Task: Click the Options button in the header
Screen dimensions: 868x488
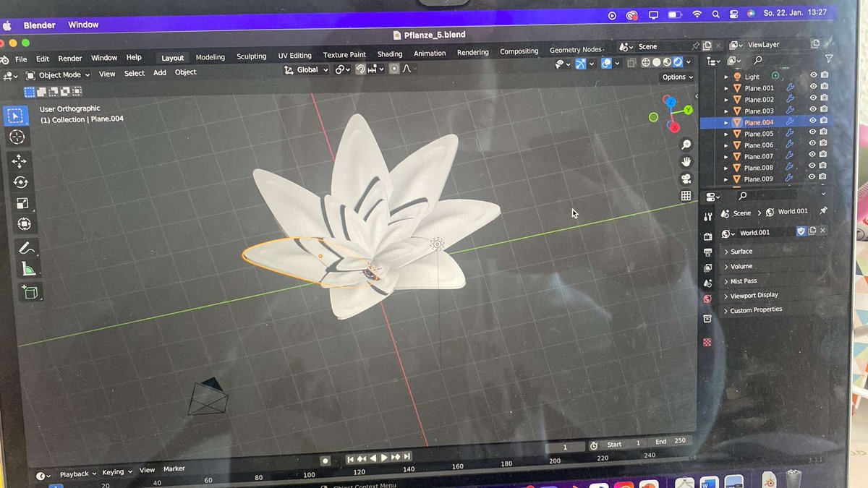Action: [676, 77]
